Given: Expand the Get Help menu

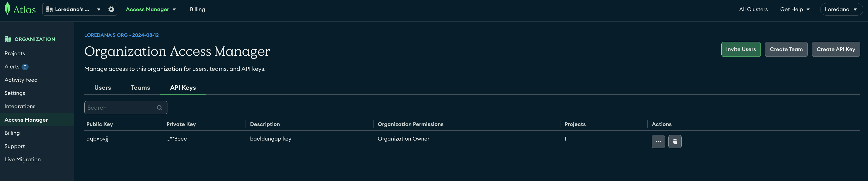Looking at the screenshot, I should coord(795,9).
